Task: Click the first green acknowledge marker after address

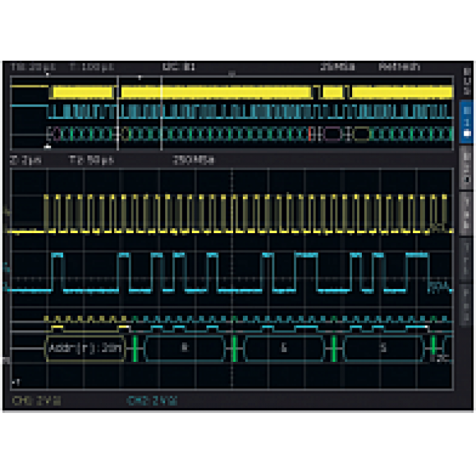Action: (134, 346)
